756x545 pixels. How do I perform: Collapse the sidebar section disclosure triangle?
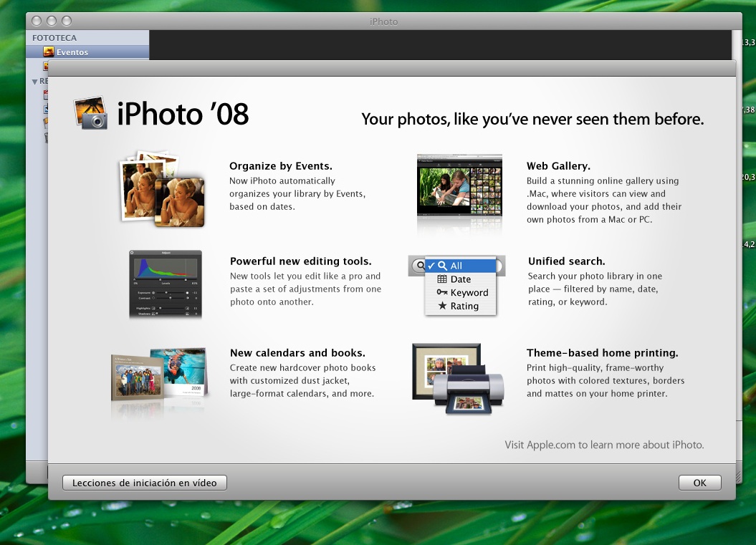pyautogui.click(x=34, y=82)
